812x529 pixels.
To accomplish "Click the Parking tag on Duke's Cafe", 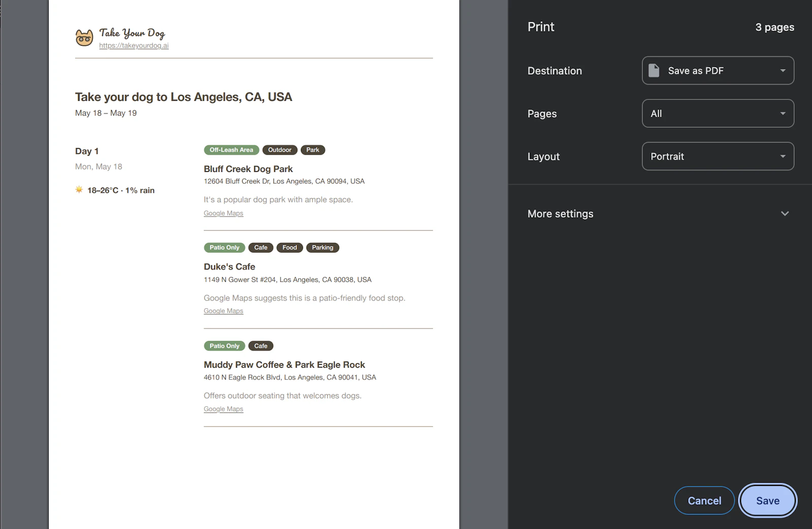I will click(323, 248).
